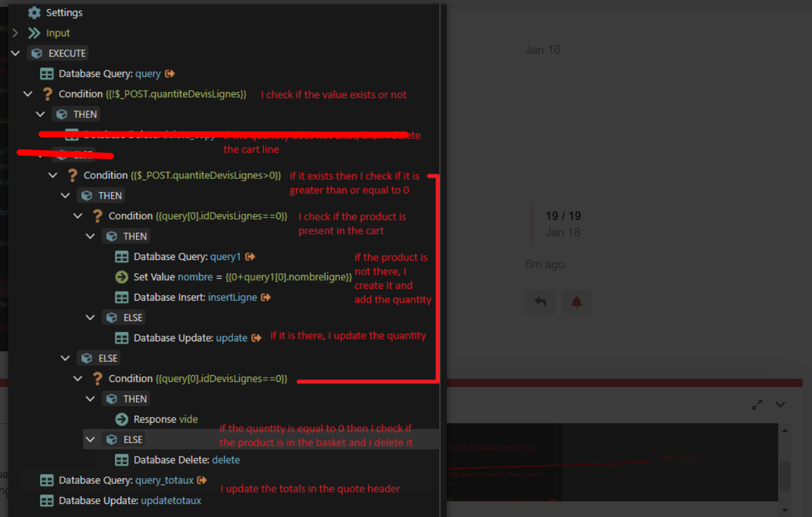This screenshot has height=517, width=812.
Task: Click the double-chevron icon beside Input
Action: (x=34, y=33)
